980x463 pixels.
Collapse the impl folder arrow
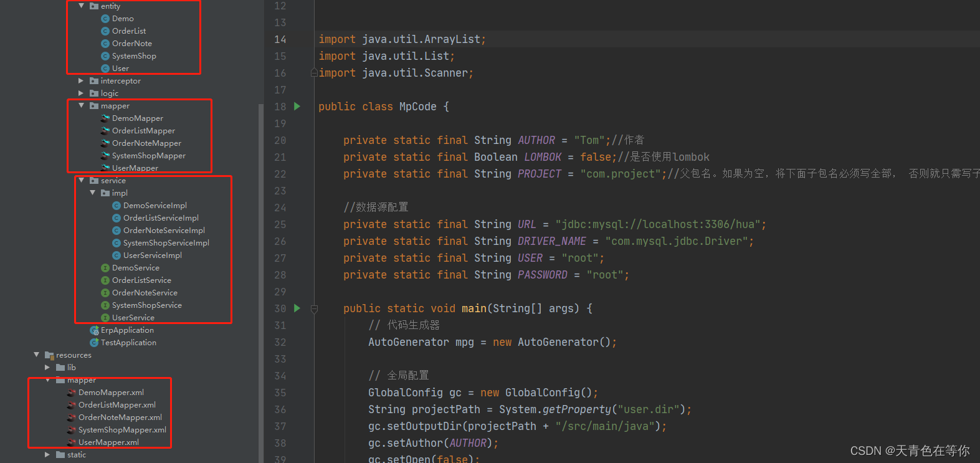pyautogui.click(x=92, y=193)
